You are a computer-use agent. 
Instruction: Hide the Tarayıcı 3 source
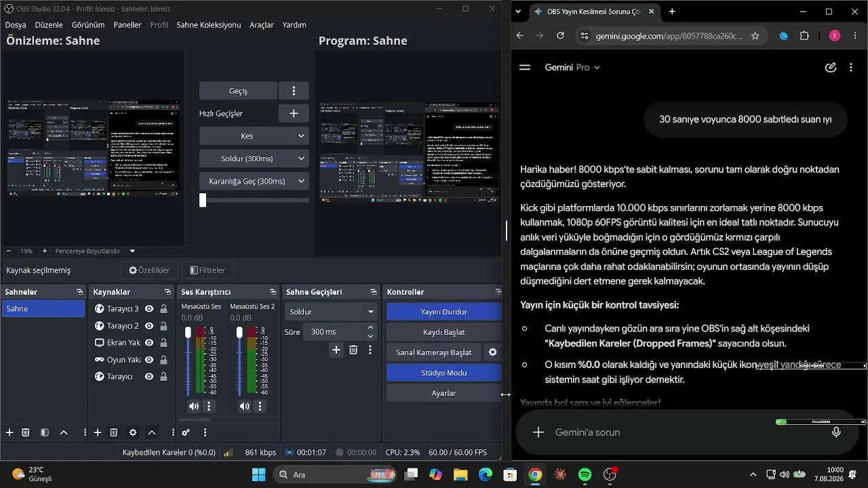point(149,309)
